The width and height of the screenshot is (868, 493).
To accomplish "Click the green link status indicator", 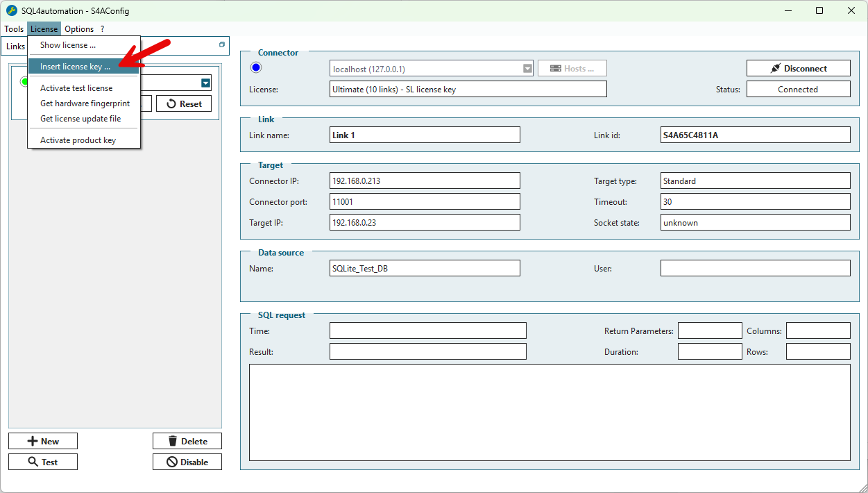I will (x=24, y=82).
